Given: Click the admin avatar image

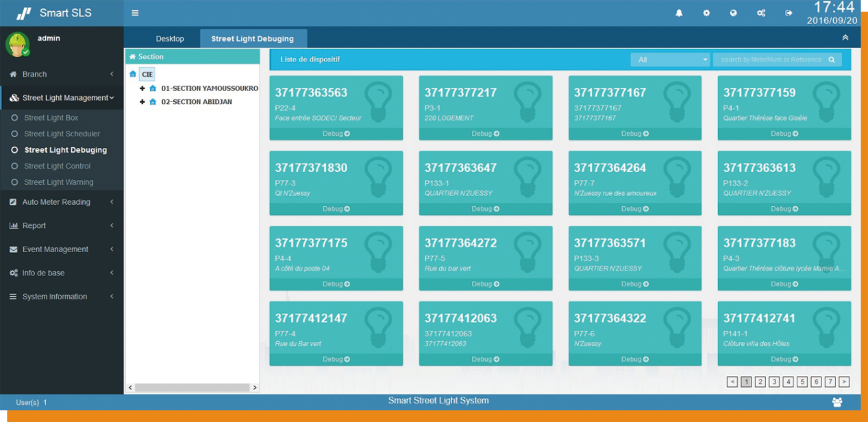Looking at the screenshot, I should coord(17,45).
